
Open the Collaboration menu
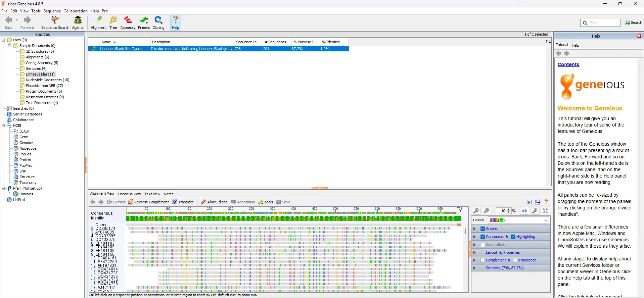(76, 11)
